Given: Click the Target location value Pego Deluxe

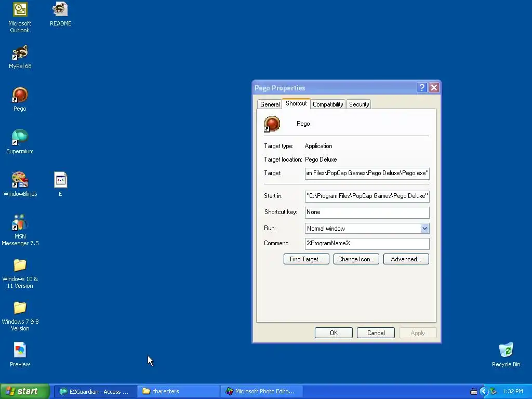Looking at the screenshot, I should pos(321,159).
